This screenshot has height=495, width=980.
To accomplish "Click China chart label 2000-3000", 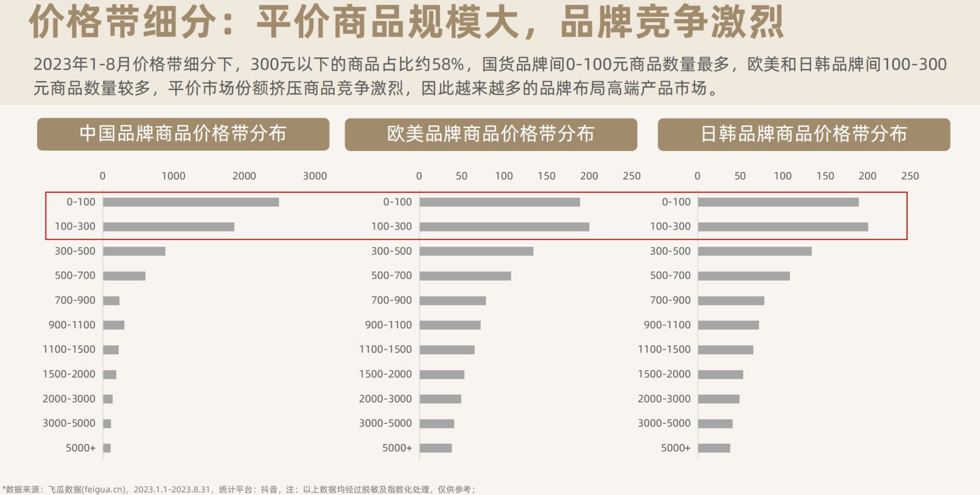I will coord(69,399).
